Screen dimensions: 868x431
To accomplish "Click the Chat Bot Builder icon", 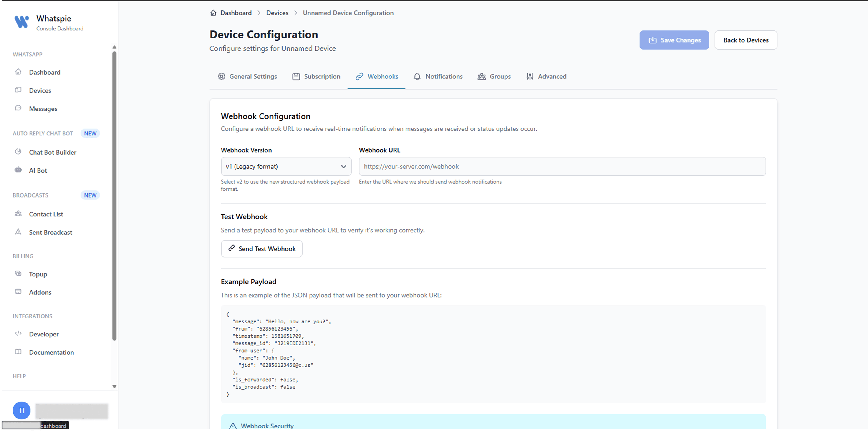I will click(18, 152).
